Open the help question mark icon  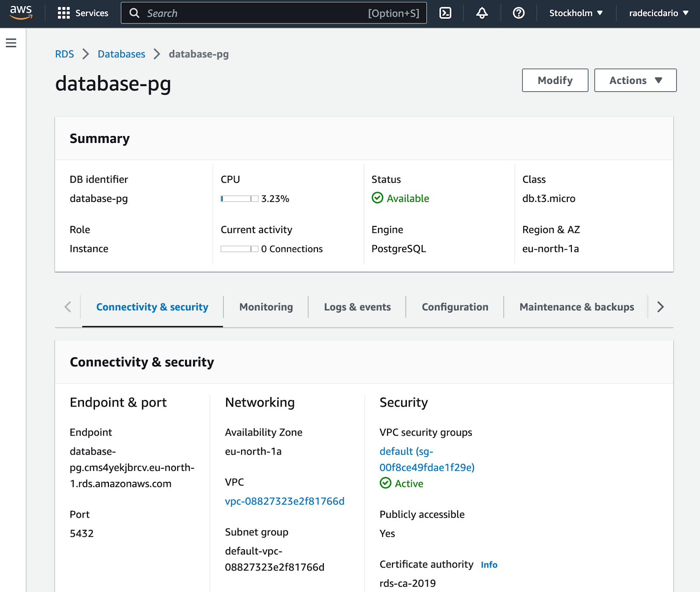click(x=518, y=13)
